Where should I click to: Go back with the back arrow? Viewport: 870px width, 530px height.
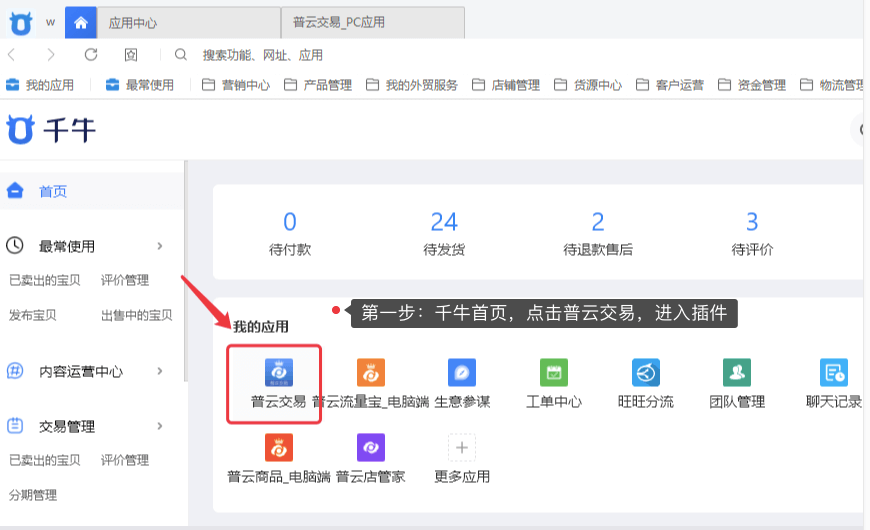coord(12,54)
